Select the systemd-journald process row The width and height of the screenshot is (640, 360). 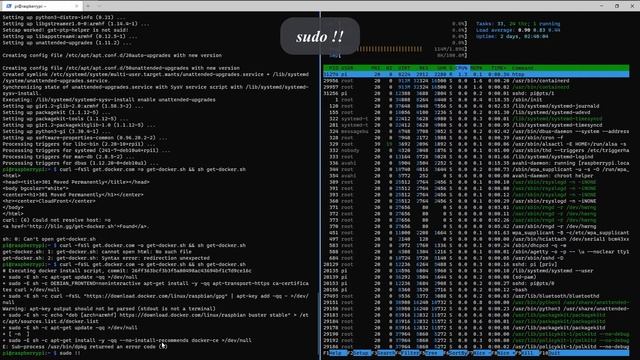click(476, 106)
